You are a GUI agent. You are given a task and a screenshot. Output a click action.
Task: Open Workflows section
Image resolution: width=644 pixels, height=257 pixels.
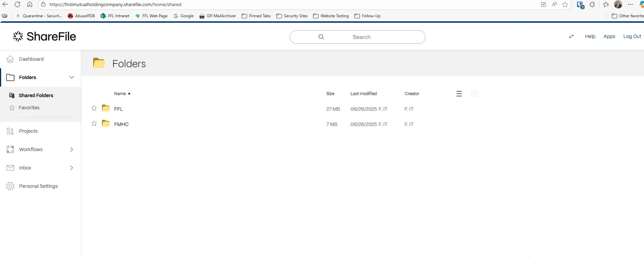coord(31,149)
